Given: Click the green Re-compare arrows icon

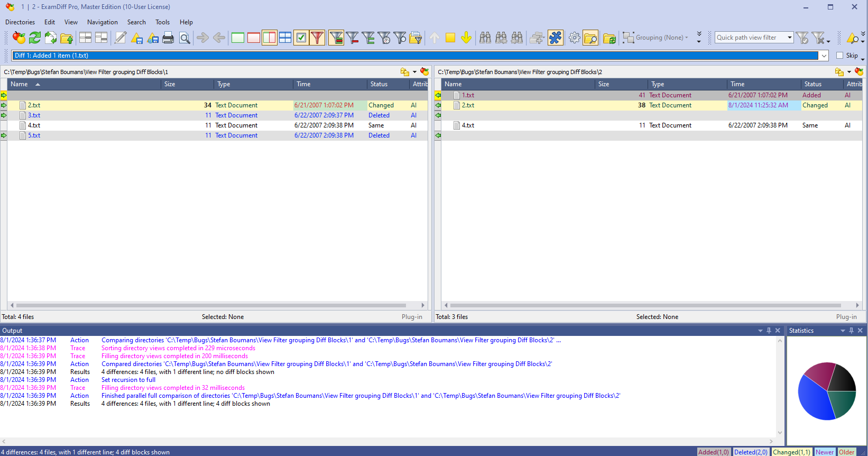Looking at the screenshot, I should [35, 38].
